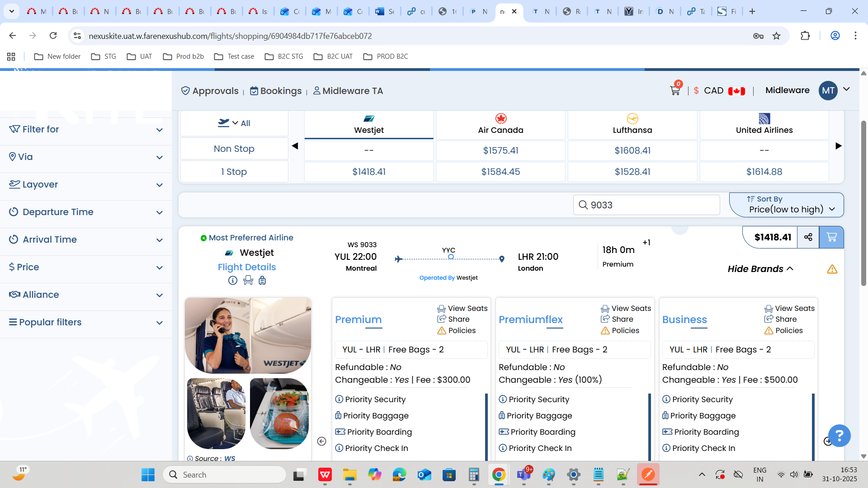The height and width of the screenshot is (488, 868).
Task: Select the Air Canada airline tab
Action: pyautogui.click(x=500, y=125)
